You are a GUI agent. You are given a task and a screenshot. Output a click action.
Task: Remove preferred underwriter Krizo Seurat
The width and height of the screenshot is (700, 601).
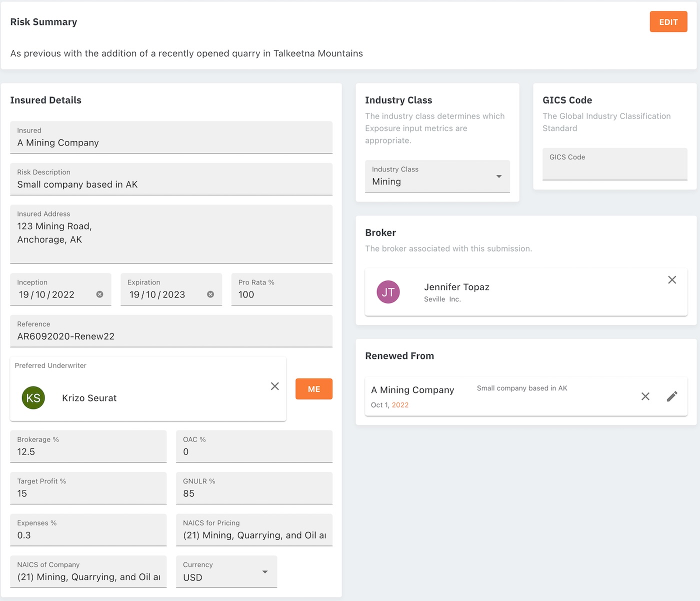pos(275,386)
